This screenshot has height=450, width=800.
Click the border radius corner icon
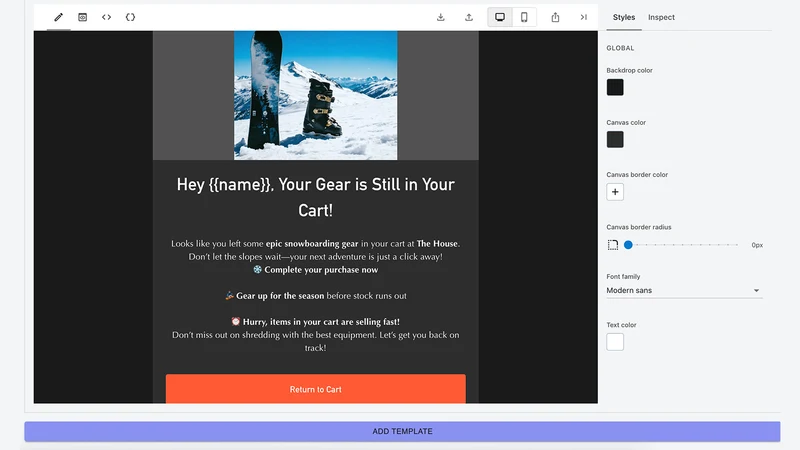click(x=613, y=245)
